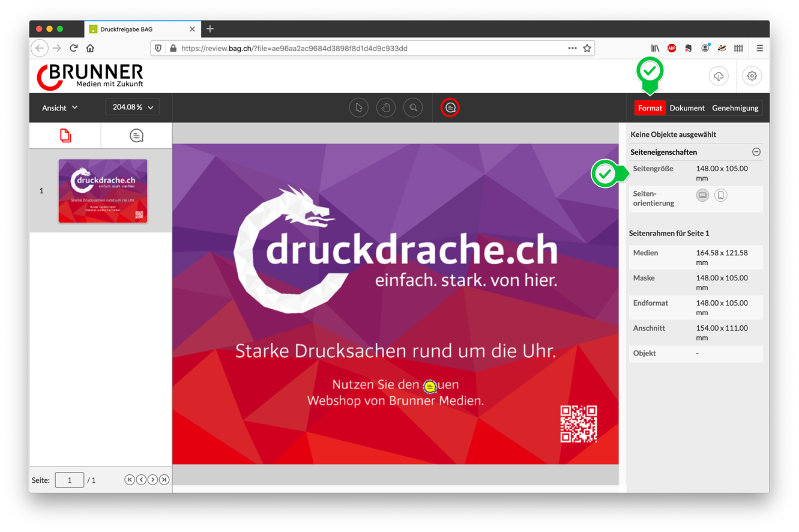Screen dimensions: 799x532
Task: Bookmark this page with the star
Action: point(587,48)
